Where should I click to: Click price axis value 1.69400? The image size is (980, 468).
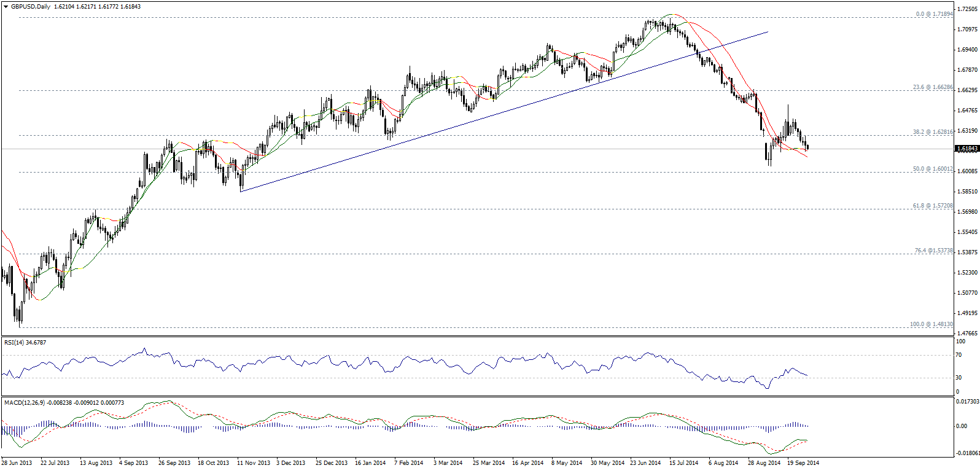tap(968, 50)
